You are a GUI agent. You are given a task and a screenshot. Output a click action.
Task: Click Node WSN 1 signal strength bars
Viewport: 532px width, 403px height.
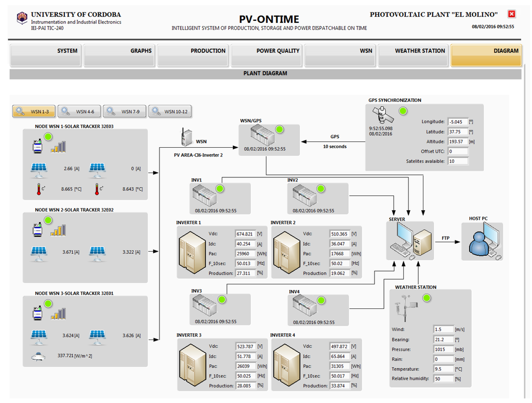(x=58, y=146)
